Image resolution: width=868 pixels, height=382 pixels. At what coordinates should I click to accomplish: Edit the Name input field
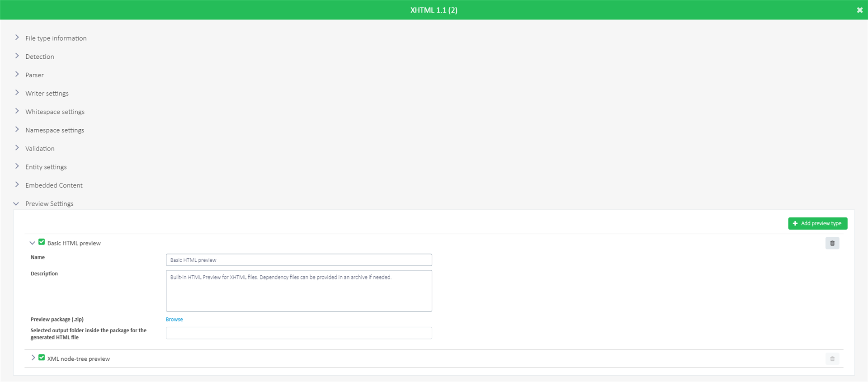coord(299,260)
